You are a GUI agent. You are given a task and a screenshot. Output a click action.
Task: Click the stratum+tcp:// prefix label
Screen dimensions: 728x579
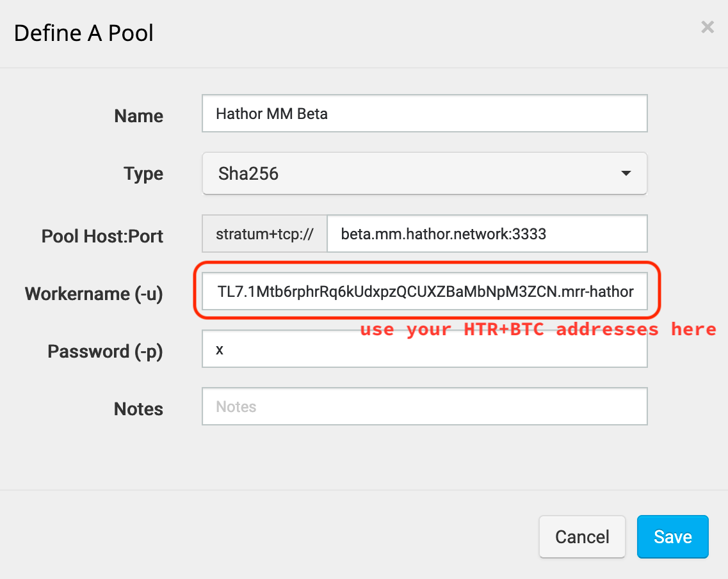click(264, 234)
